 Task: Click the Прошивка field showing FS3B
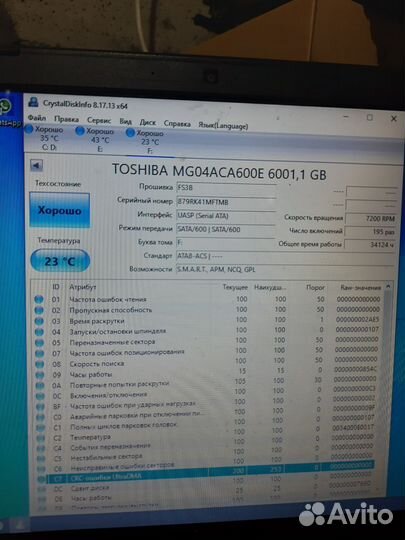tap(226, 188)
